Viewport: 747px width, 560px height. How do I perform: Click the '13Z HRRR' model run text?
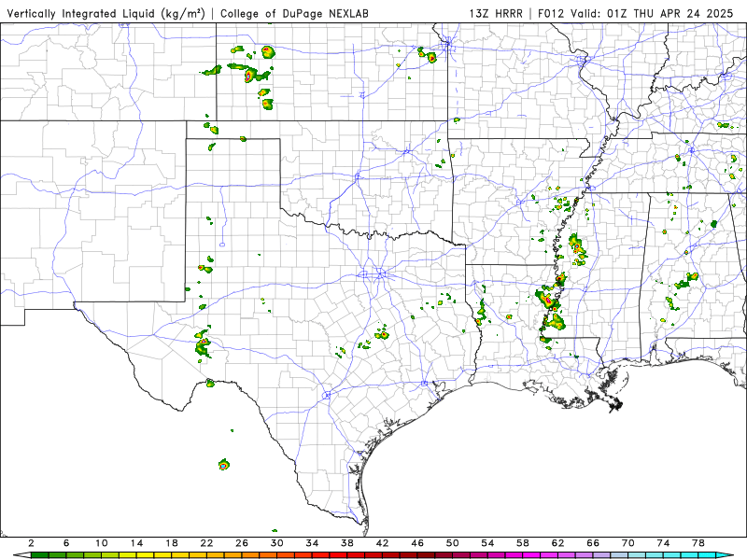click(496, 14)
